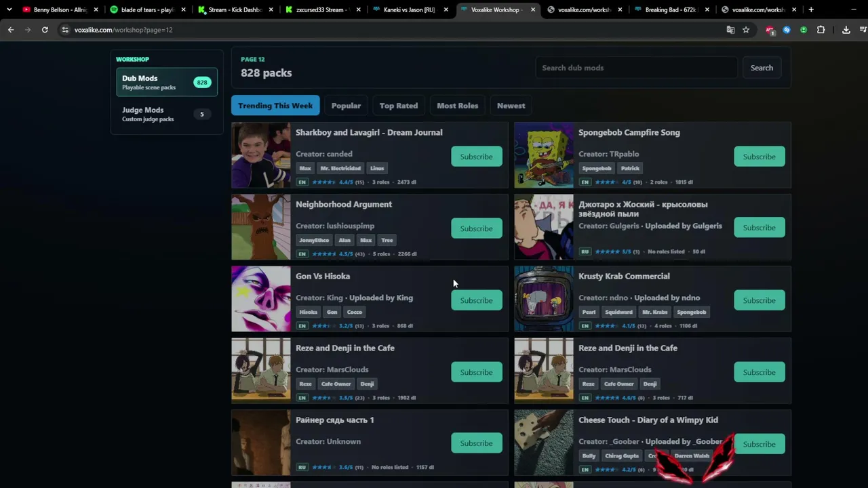Click the Creator: lushiouspimp text

(x=335, y=226)
